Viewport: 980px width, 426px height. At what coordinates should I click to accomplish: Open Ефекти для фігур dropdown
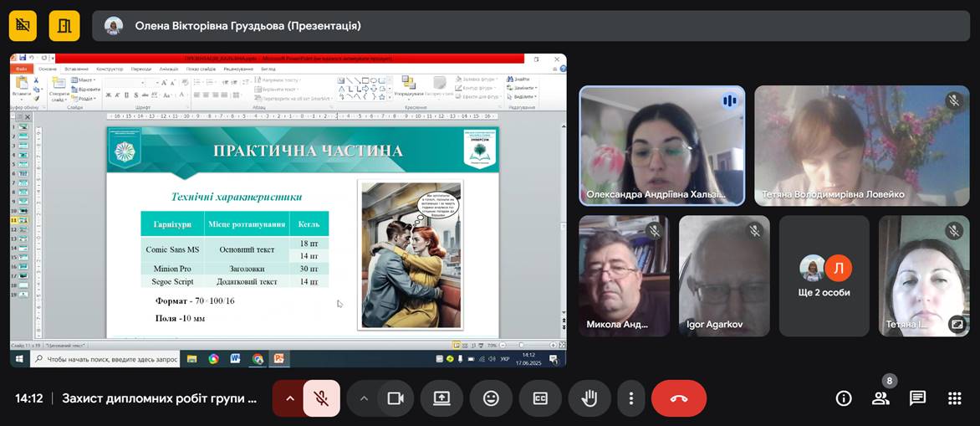[478, 97]
